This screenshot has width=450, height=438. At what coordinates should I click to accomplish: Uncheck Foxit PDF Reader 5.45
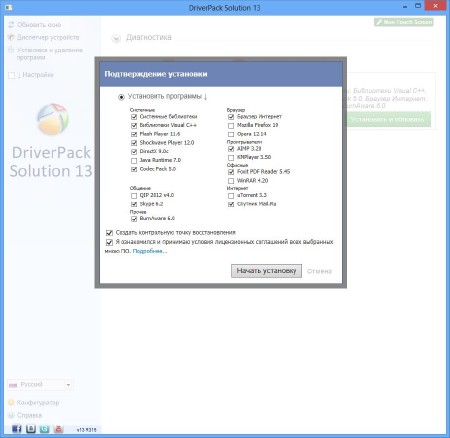[x=231, y=172]
